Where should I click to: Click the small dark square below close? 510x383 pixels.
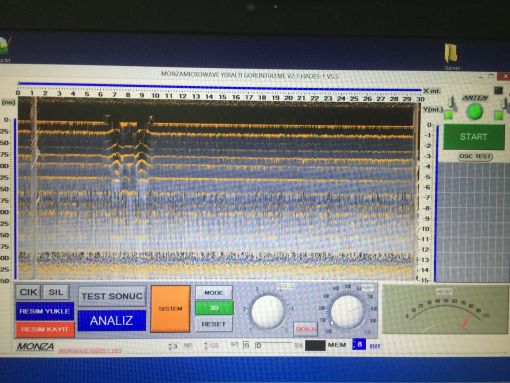[498, 90]
